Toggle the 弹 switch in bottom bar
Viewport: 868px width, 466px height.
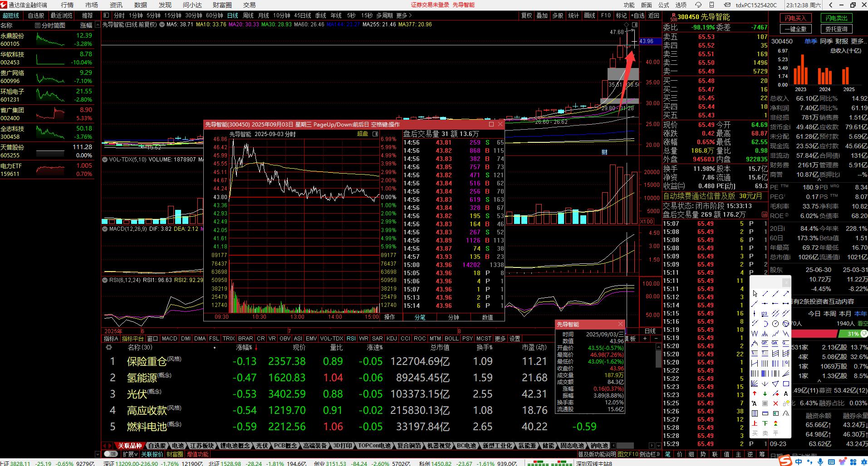click(110, 454)
